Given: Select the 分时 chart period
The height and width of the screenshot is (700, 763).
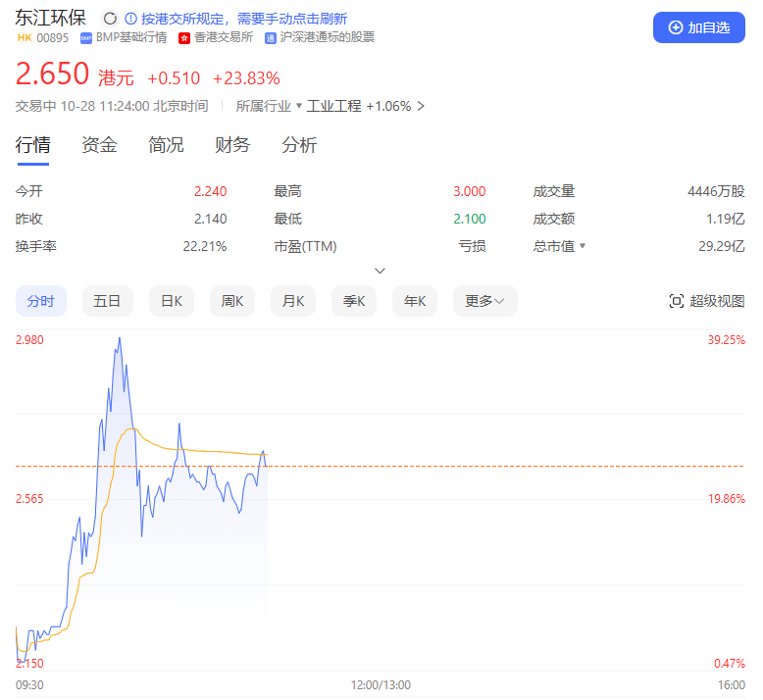Looking at the screenshot, I should (41, 301).
